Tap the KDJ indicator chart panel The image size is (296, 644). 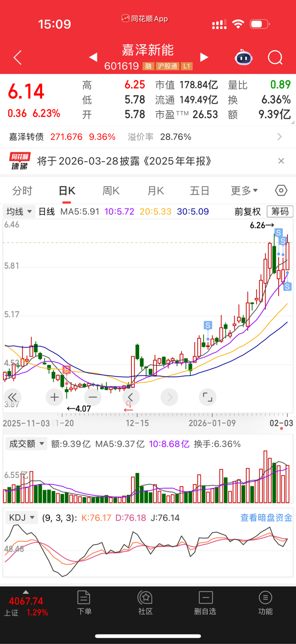click(x=148, y=551)
